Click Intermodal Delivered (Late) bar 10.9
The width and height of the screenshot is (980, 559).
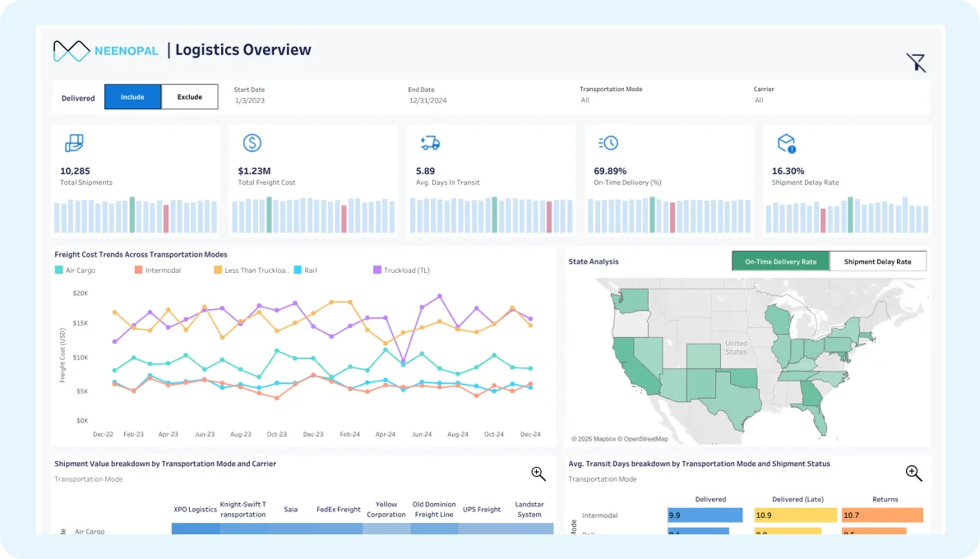pyautogui.click(x=796, y=515)
